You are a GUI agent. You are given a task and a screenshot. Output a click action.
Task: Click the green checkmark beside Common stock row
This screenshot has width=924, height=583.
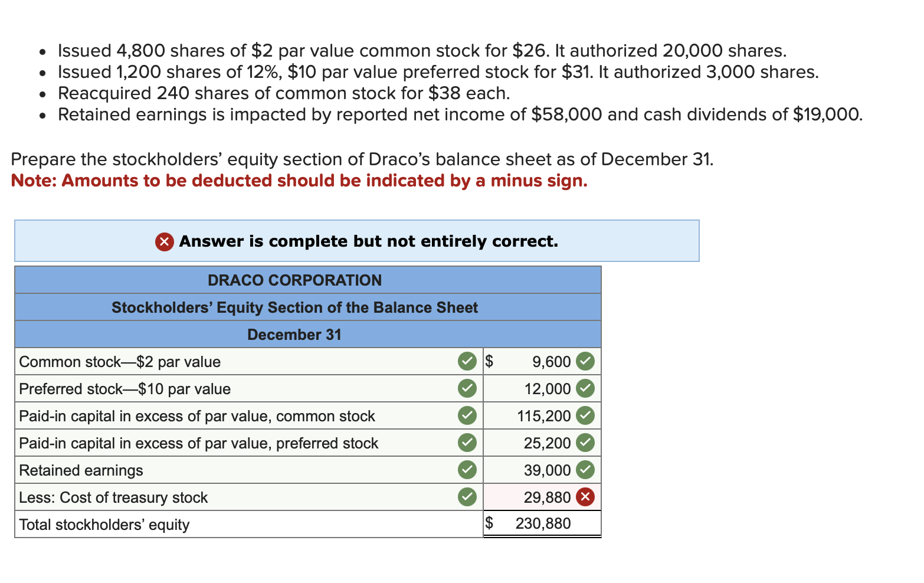click(x=466, y=361)
